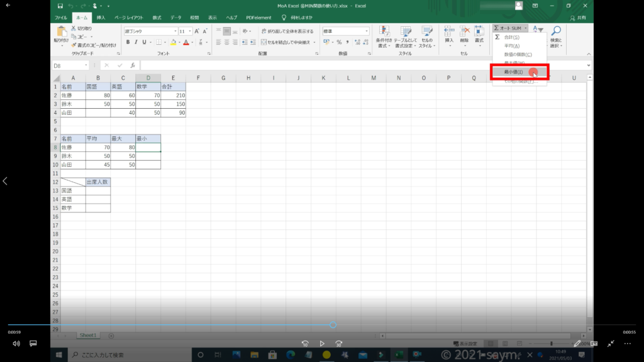
Task: Open the Name Box dropdown arrow
Action: coord(86,65)
